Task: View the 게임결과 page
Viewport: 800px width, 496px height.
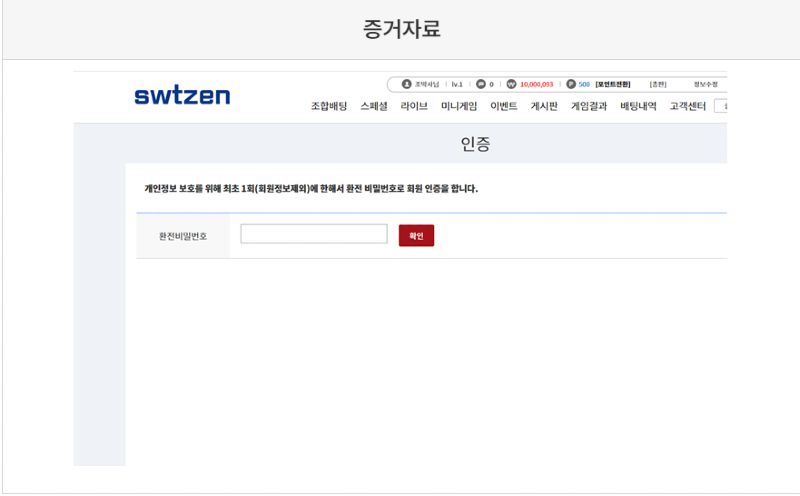Action: [x=589, y=106]
